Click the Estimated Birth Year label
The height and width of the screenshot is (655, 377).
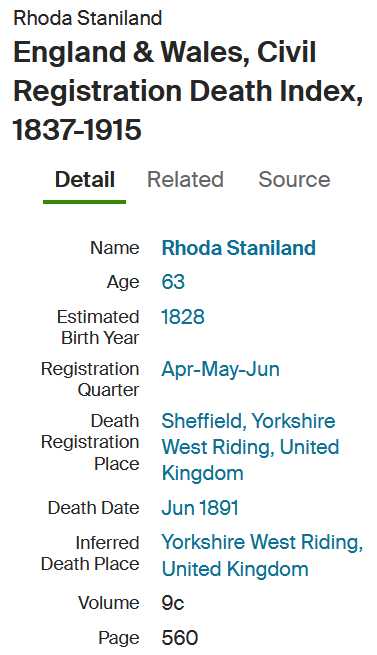[98, 328]
